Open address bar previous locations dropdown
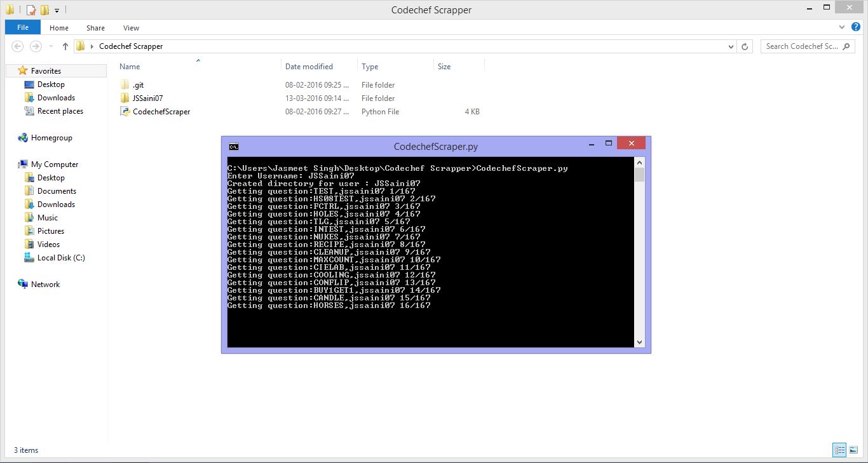The height and width of the screenshot is (463, 868). click(731, 46)
